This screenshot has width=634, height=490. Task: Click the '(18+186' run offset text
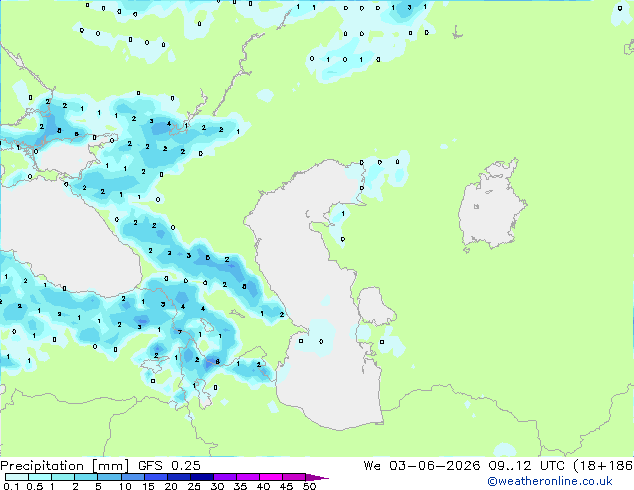[x=603, y=466]
